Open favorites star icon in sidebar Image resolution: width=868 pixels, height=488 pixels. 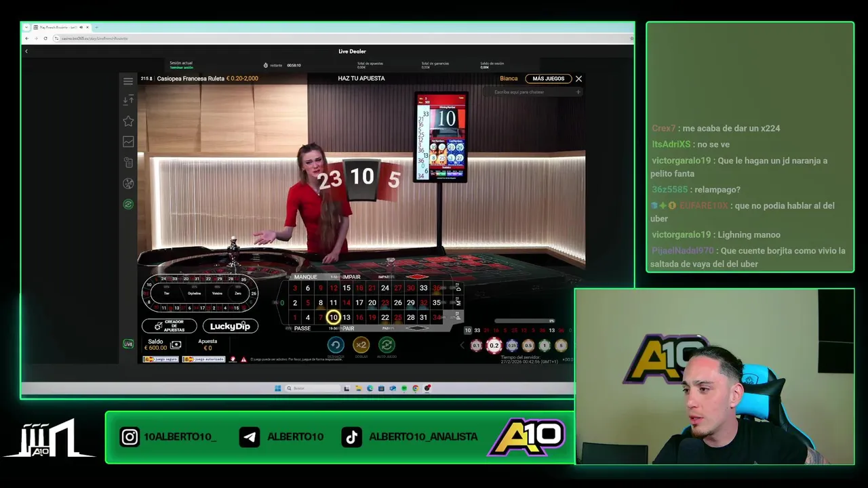click(128, 121)
